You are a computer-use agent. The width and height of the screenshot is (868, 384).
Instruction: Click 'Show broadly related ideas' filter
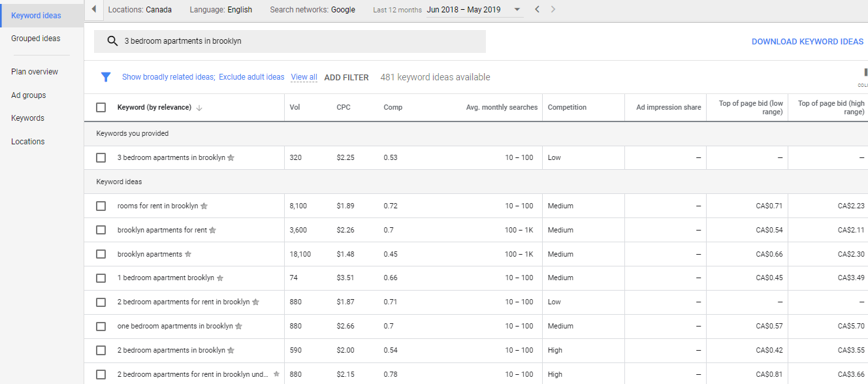pyautogui.click(x=169, y=77)
